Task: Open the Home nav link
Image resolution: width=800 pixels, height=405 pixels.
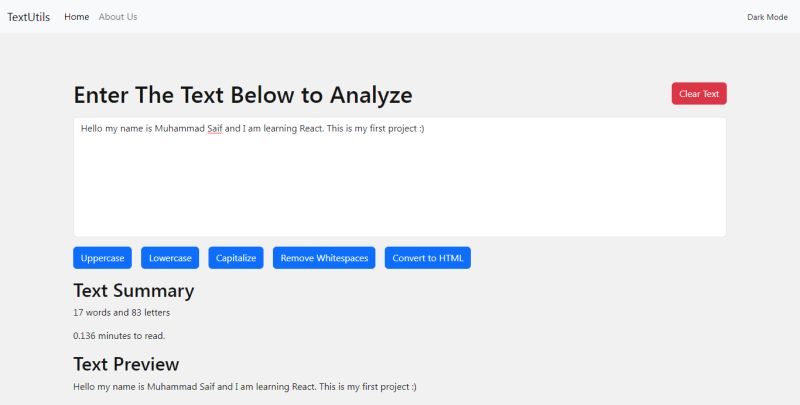Action: pyautogui.click(x=76, y=17)
